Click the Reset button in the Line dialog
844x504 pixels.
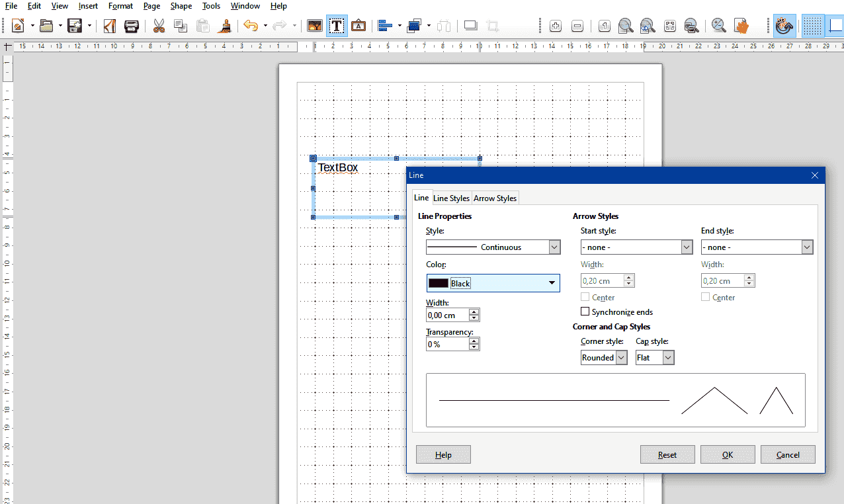tap(667, 454)
